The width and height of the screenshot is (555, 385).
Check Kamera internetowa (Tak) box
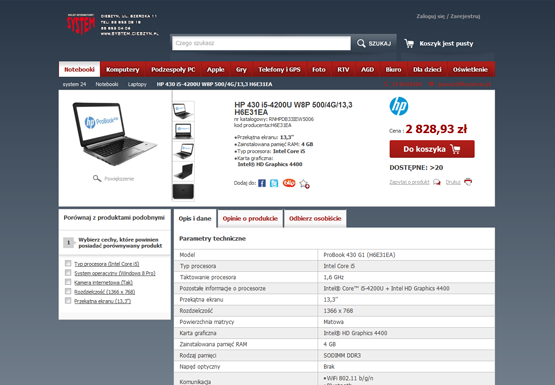click(68, 282)
